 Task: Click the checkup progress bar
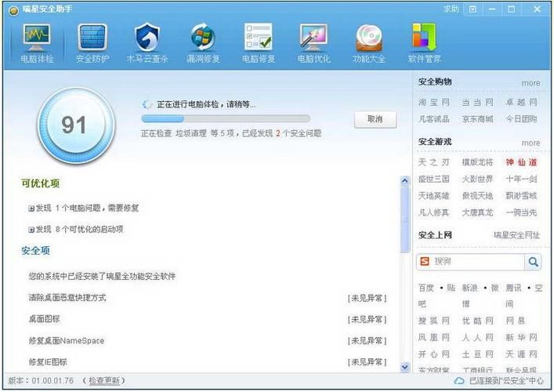(x=226, y=118)
